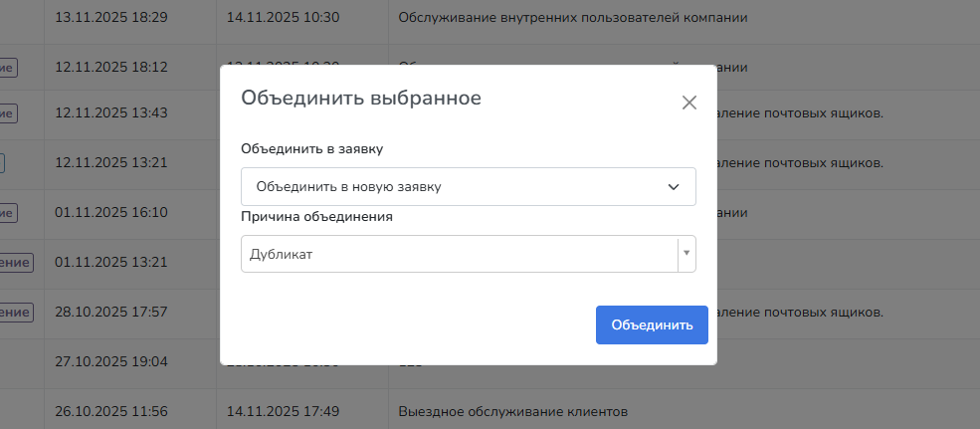Click 'Обслуживание внутренних пользователей компании' text
The width and height of the screenshot is (980, 429).
[572, 18]
